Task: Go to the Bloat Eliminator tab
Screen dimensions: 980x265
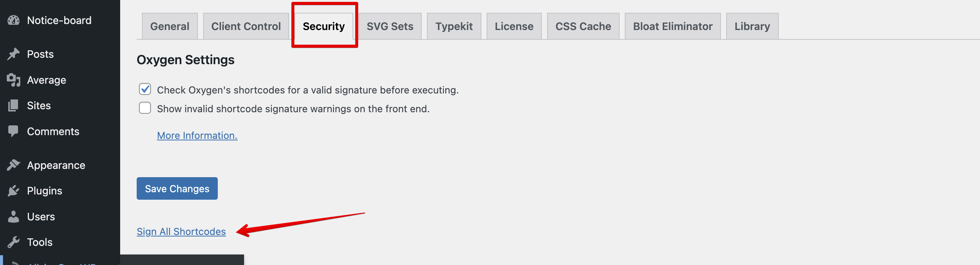Action: click(x=672, y=26)
